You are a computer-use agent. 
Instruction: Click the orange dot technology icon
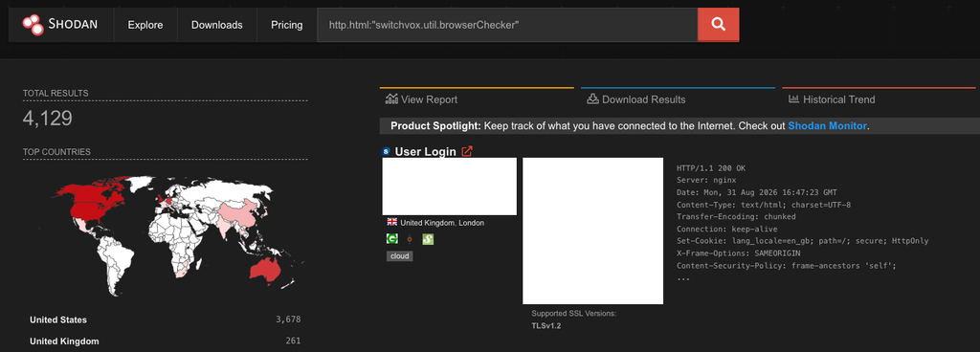[x=410, y=239]
